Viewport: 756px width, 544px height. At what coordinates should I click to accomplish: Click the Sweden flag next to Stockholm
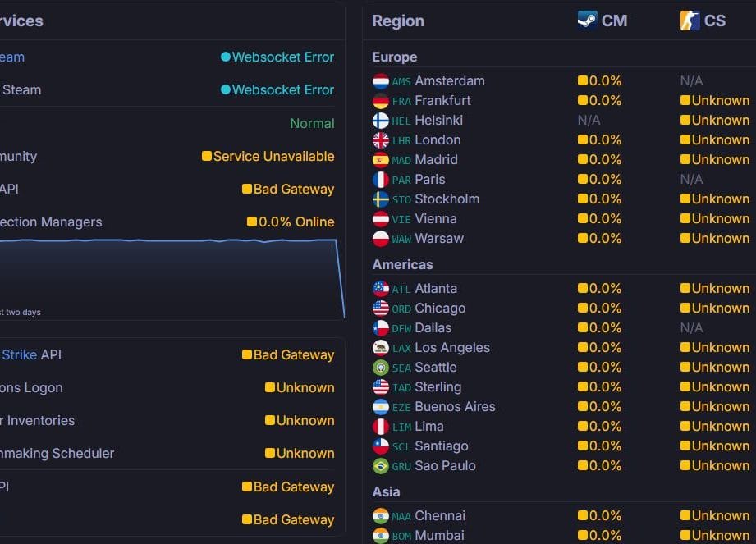click(380, 199)
